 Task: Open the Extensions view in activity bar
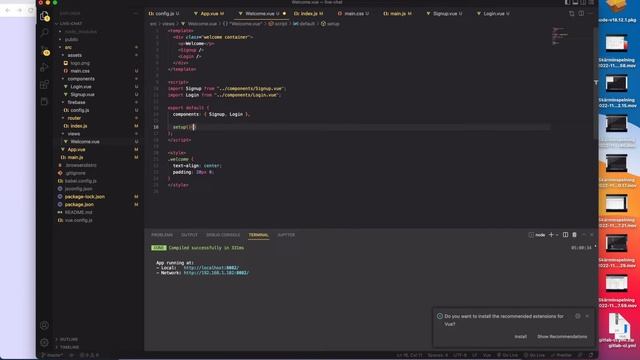coord(44,84)
